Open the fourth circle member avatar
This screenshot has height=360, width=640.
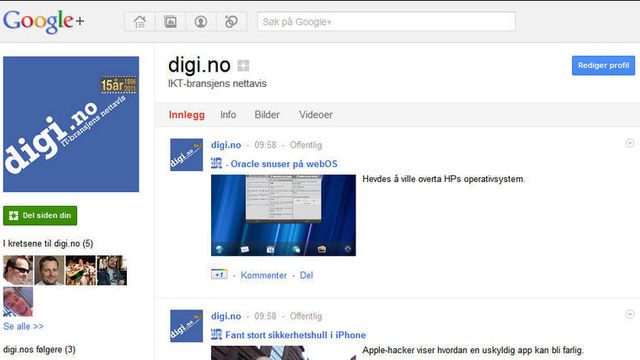click(x=112, y=270)
